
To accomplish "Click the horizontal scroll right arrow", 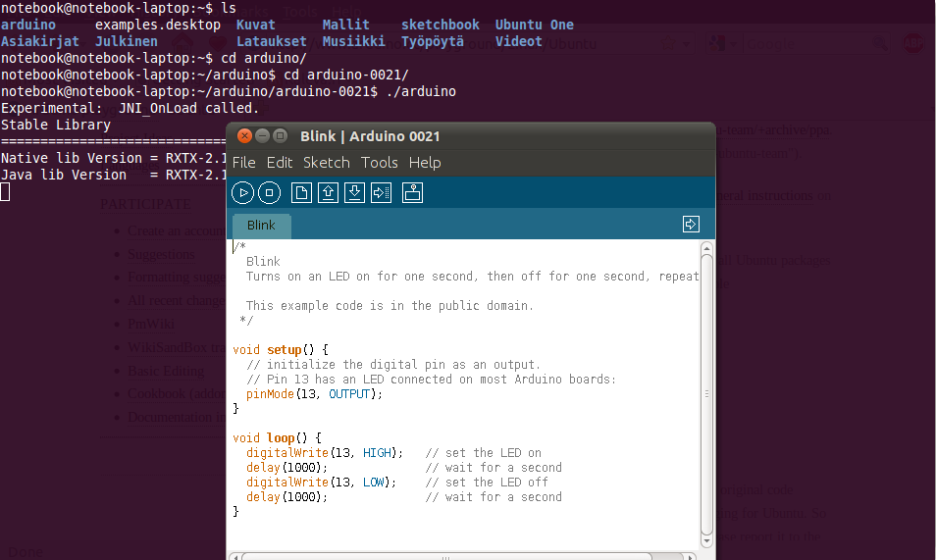I will click(x=691, y=557).
